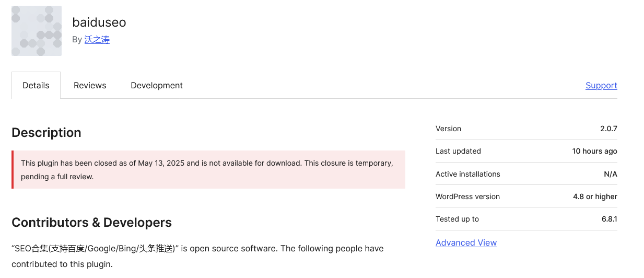Click the baiduseo plugin icon thumbnail
This screenshot has height=278, width=644.
click(x=37, y=31)
